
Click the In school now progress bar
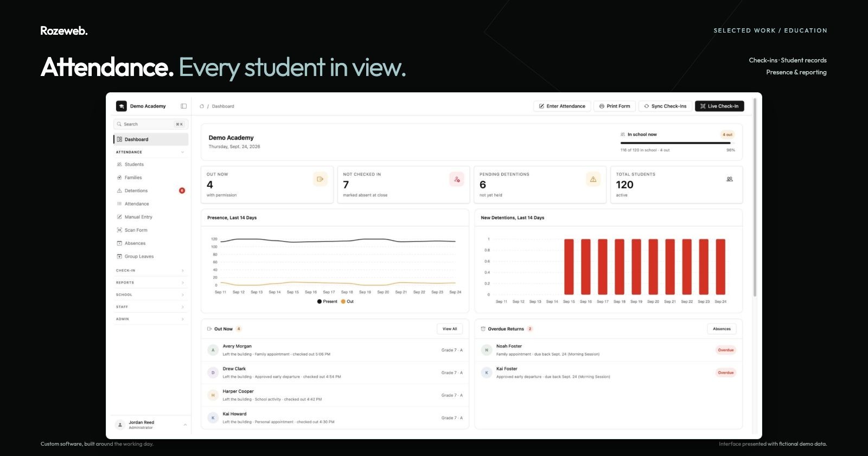click(678, 143)
